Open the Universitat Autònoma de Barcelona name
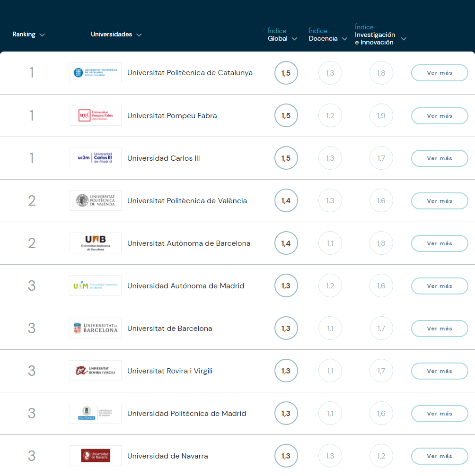 click(189, 243)
